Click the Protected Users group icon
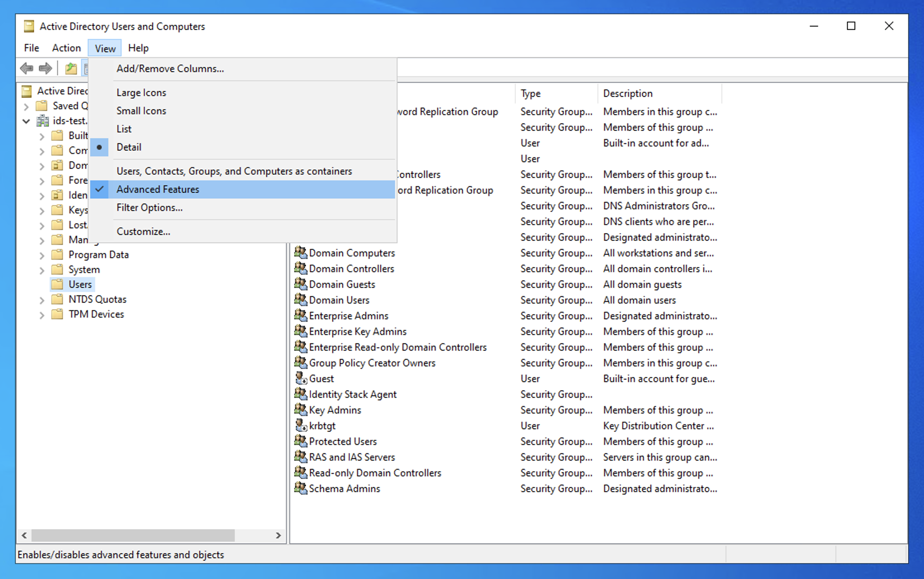Screen dimensions: 924x579 click(x=300, y=441)
